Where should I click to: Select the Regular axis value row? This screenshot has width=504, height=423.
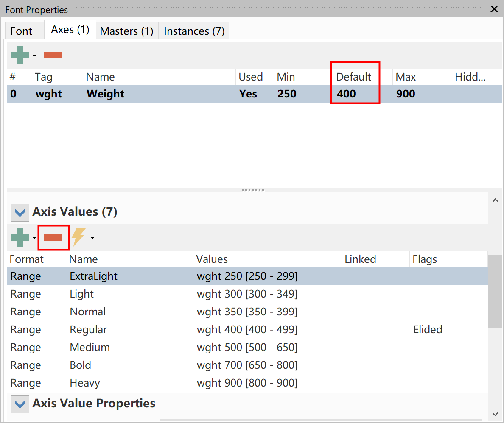pos(247,329)
